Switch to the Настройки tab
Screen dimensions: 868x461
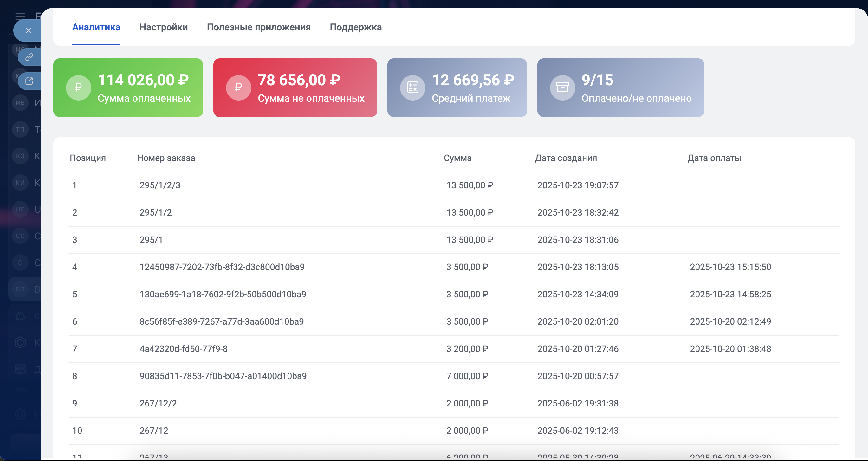[x=164, y=27]
